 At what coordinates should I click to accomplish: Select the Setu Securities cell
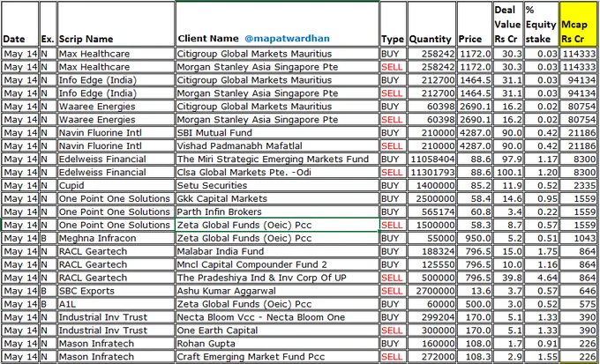(x=277, y=185)
